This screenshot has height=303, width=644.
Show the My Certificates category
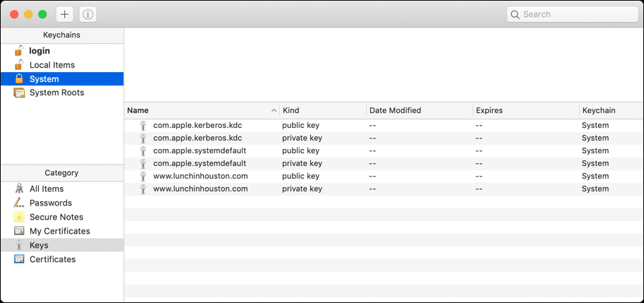pyautogui.click(x=59, y=231)
